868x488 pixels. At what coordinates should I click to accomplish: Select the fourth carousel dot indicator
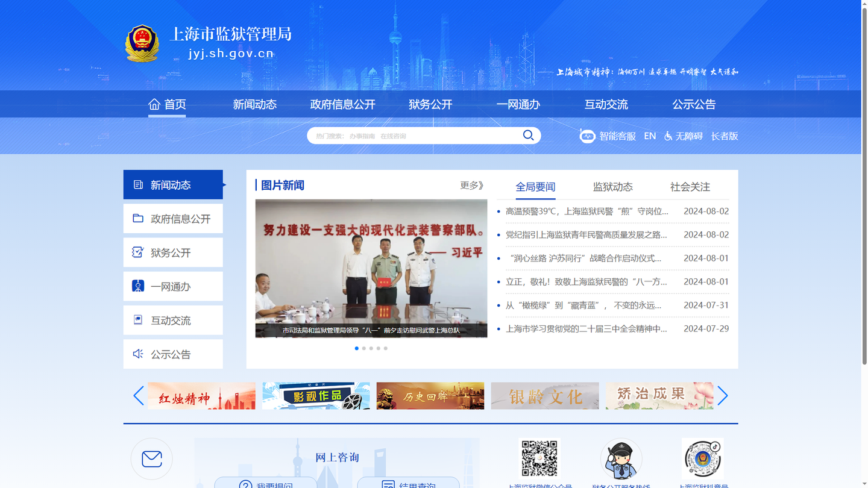click(x=379, y=348)
